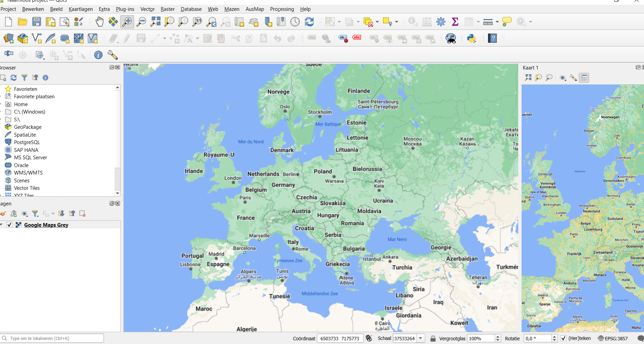
Task: Open the Kaartlagen menu
Action: [80, 9]
